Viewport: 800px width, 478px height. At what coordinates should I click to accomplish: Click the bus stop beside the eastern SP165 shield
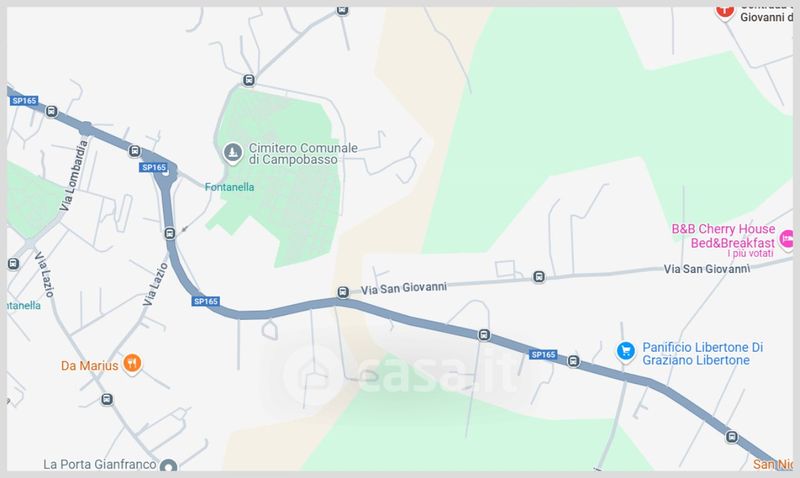click(573, 361)
